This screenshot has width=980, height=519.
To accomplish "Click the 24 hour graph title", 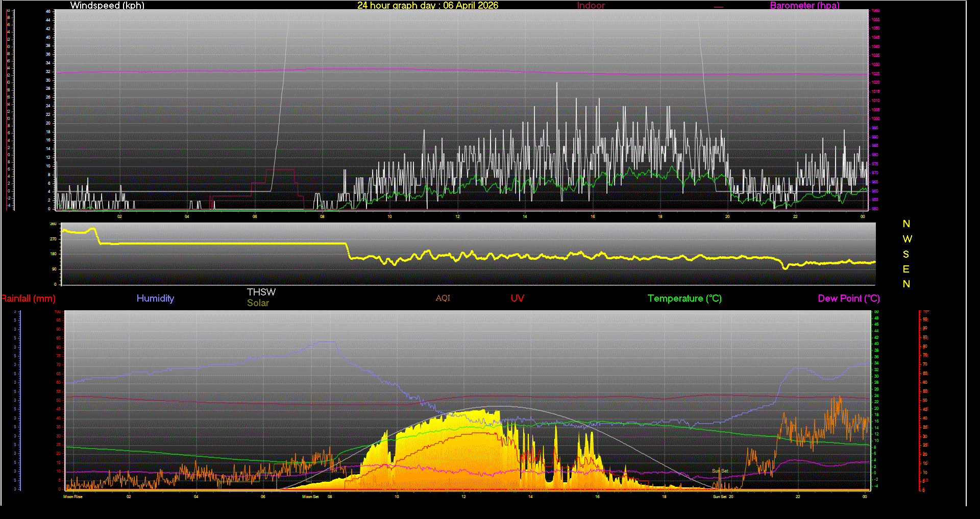I will coord(428,6).
